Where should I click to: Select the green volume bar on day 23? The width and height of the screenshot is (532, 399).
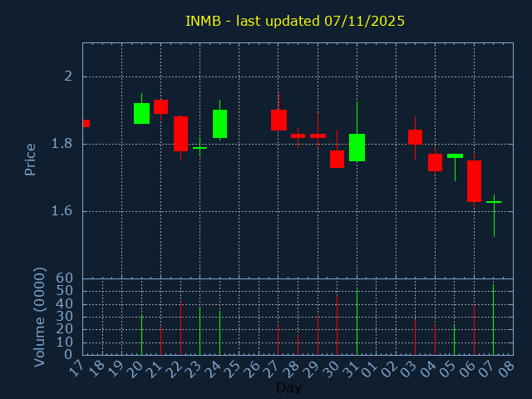pyautogui.click(x=199, y=331)
